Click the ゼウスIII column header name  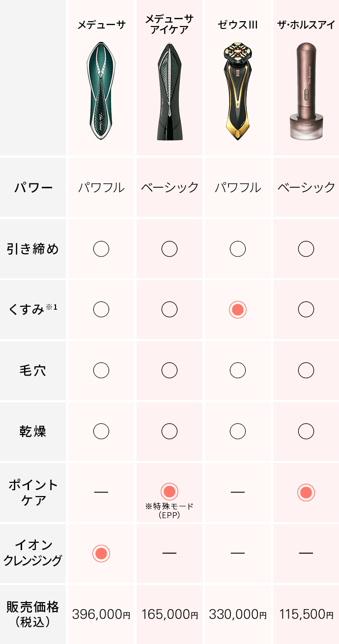point(238,25)
